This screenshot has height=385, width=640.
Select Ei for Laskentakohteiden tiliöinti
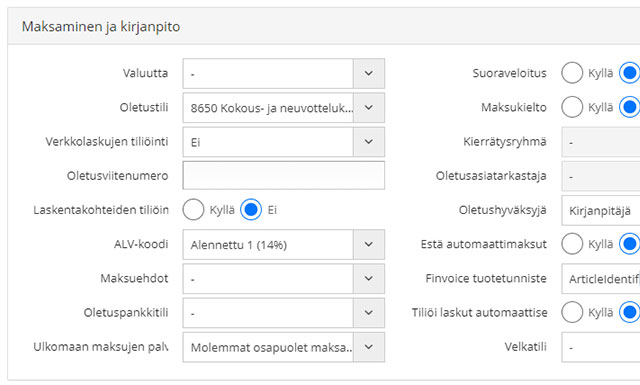point(251,210)
